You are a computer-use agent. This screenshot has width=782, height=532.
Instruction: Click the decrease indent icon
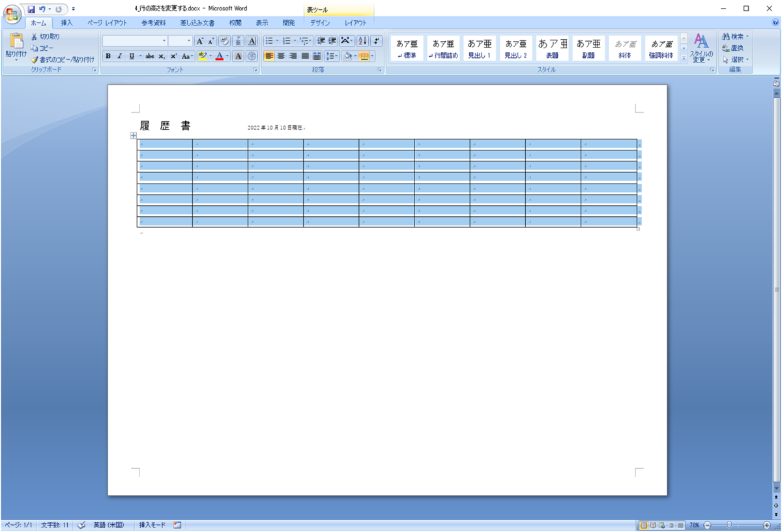tap(321, 41)
